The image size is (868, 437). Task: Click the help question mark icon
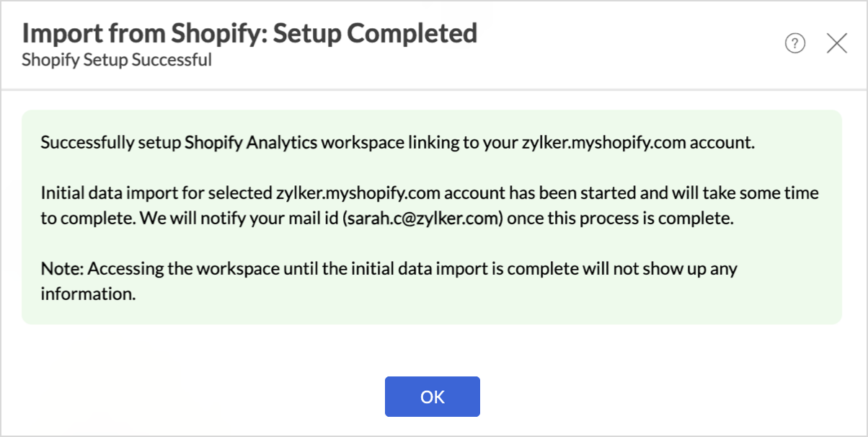point(794,44)
